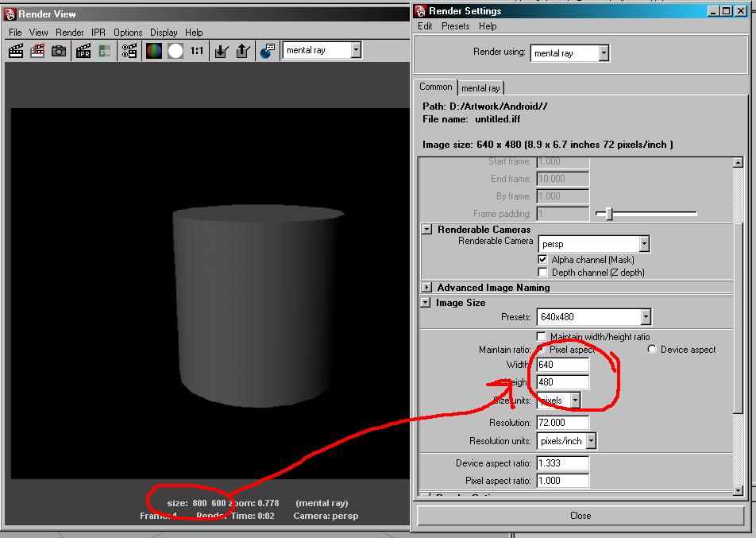
Task: Click the Width input field
Action: 563,365
